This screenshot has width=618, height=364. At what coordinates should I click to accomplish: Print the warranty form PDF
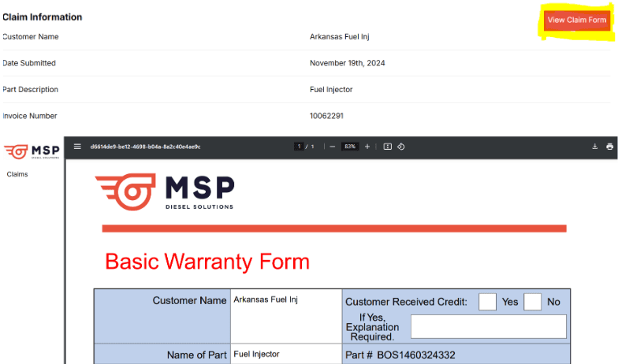coord(609,147)
